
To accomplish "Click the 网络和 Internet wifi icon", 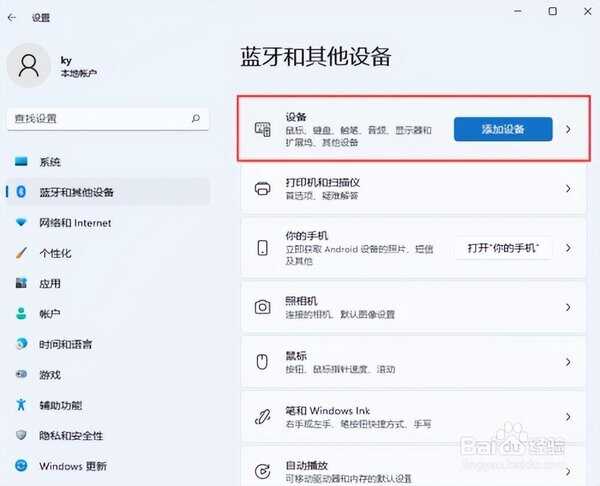I will pos(21,222).
